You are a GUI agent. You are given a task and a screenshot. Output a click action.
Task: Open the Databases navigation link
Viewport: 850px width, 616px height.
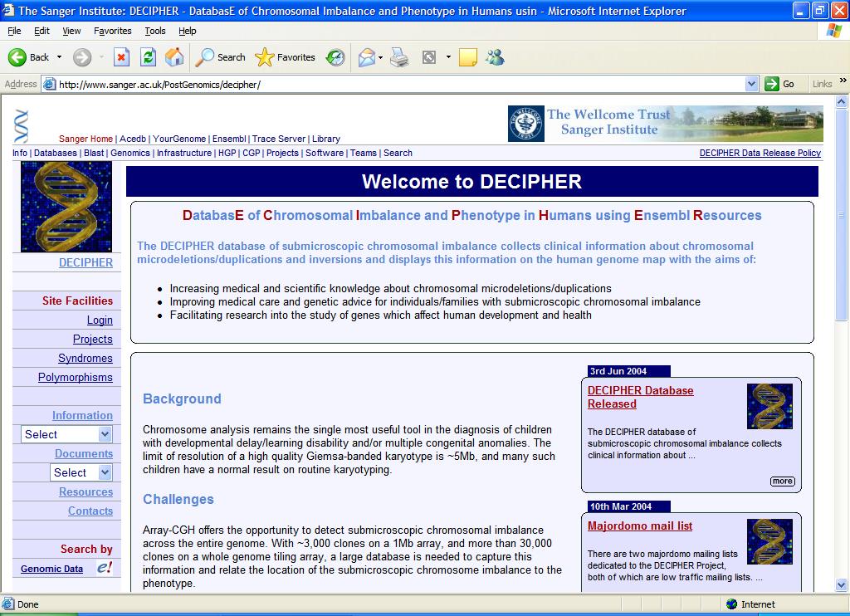point(56,153)
